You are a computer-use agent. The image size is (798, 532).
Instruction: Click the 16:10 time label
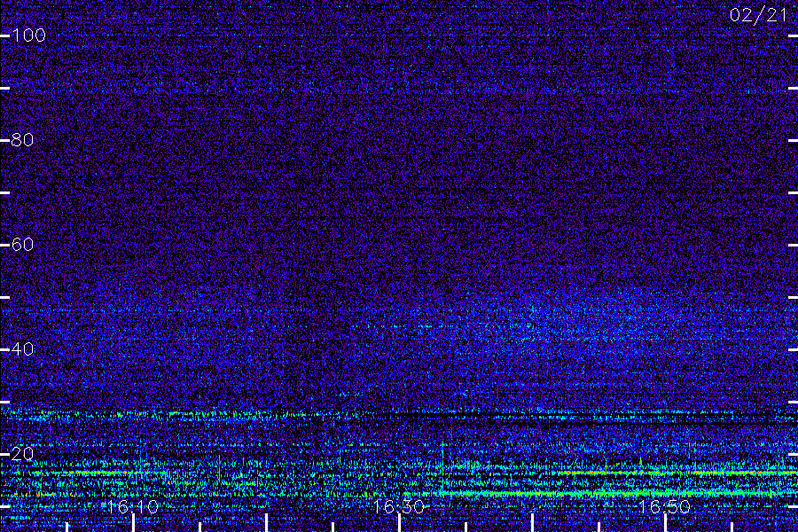[x=133, y=506]
